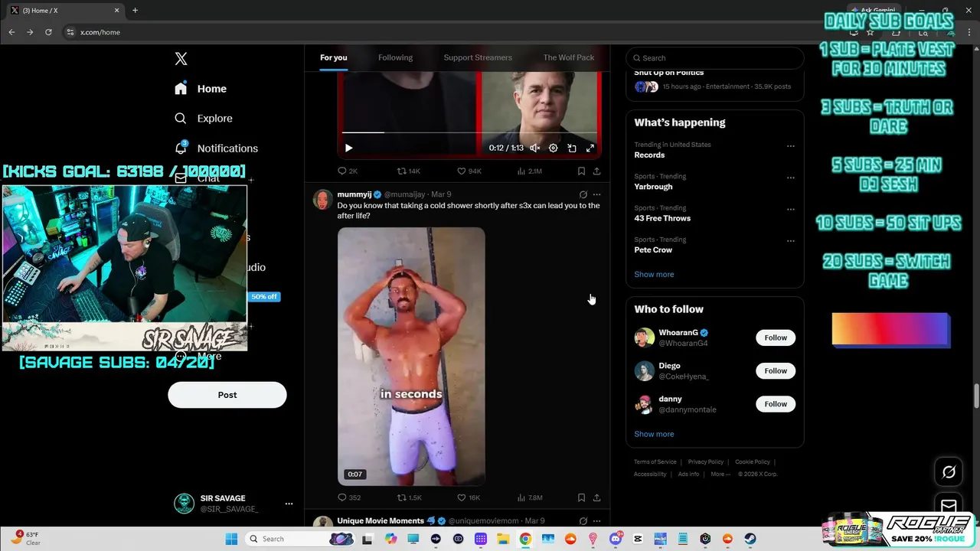Reply to the post with 2K comments
Viewport: 980px width, 551px height.
348,171
